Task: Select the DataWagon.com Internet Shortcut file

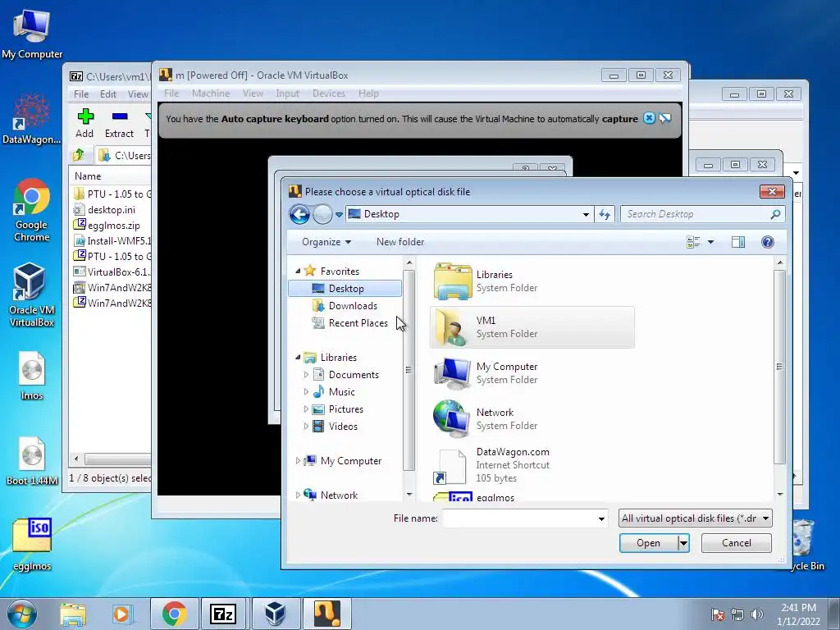Action: pyautogui.click(x=532, y=465)
